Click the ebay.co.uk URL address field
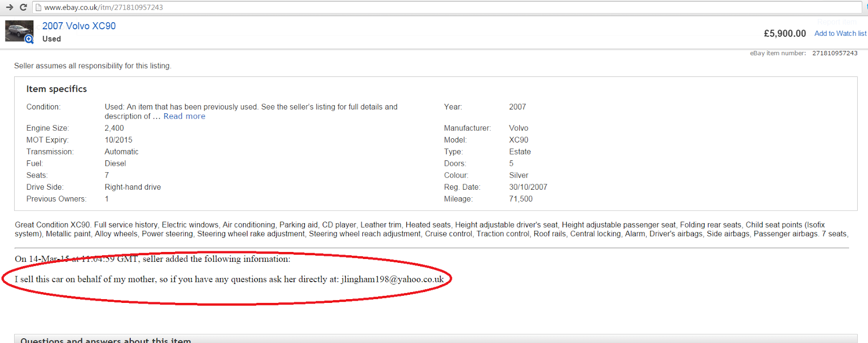 click(x=447, y=8)
